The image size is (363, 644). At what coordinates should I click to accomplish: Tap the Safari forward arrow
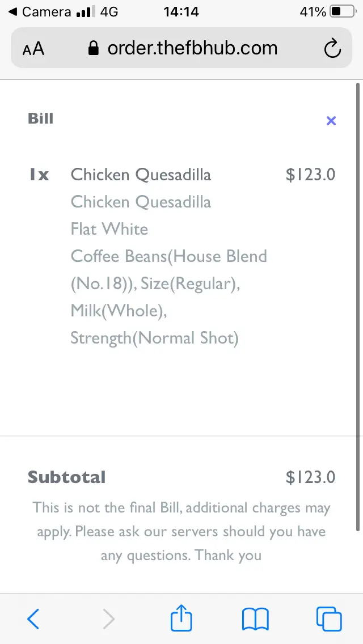108,618
